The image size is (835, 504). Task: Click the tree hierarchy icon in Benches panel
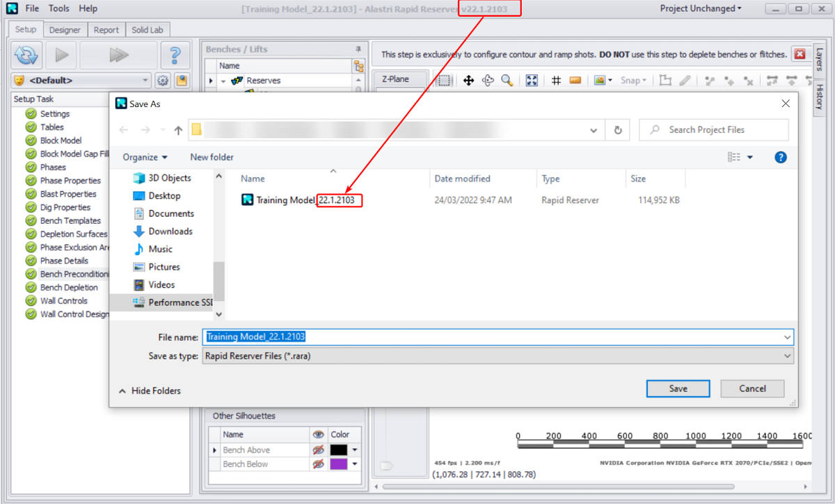point(359,66)
